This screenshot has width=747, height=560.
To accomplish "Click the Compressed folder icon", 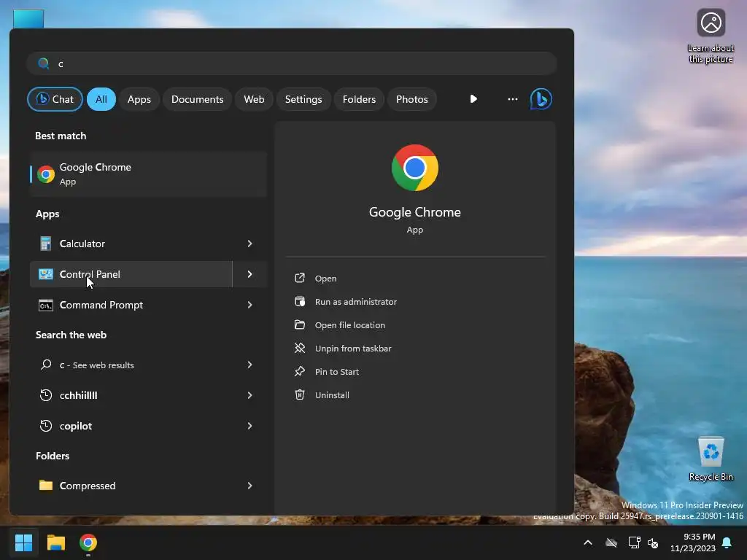I will (46, 485).
